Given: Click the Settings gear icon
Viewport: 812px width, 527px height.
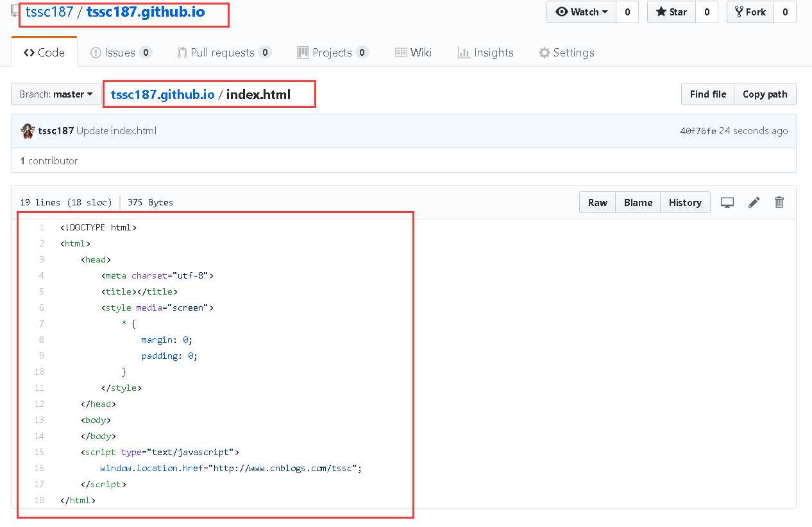Looking at the screenshot, I should tap(545, 53).
